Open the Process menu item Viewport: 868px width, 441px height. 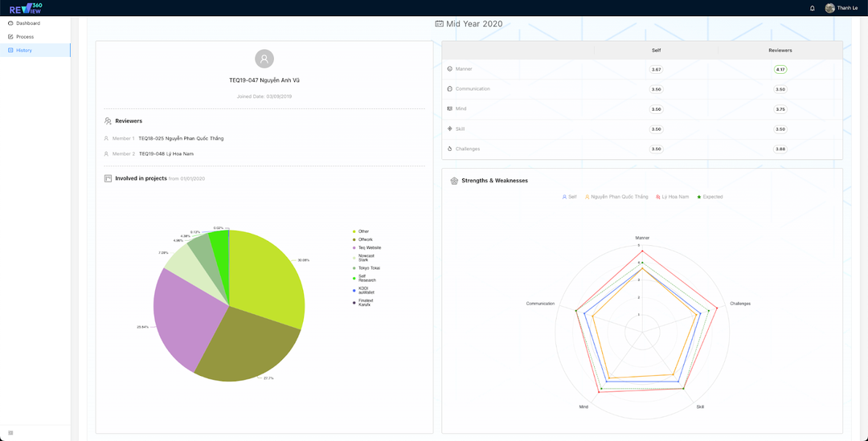25,37
